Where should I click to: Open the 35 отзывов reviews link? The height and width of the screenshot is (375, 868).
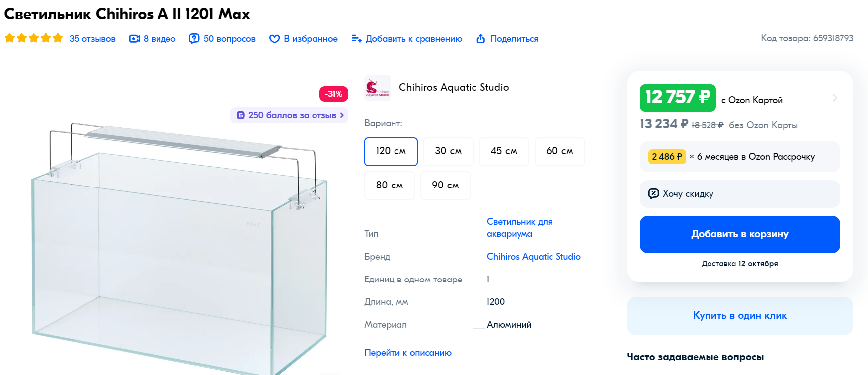pyautogui.click(x=92, y=39)
